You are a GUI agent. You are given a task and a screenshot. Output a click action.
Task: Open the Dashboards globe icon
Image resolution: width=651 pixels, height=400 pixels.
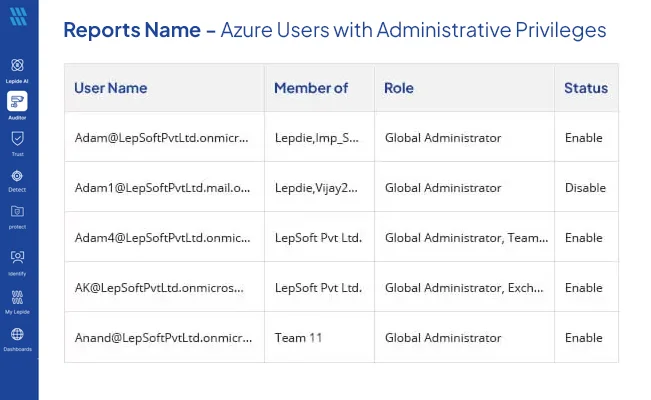pos(17,334)
